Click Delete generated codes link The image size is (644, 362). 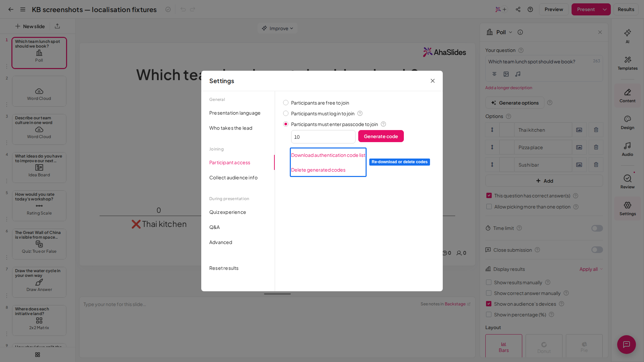(318, 170)
